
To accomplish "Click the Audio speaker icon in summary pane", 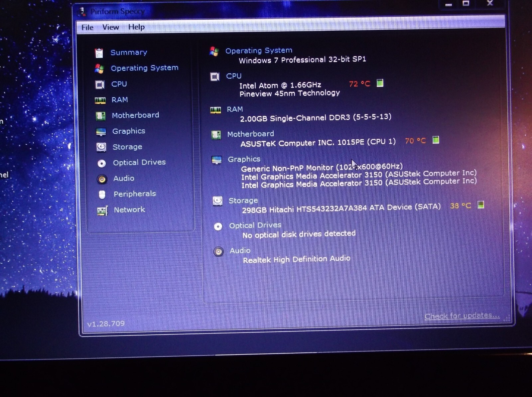I will (218, 252).
